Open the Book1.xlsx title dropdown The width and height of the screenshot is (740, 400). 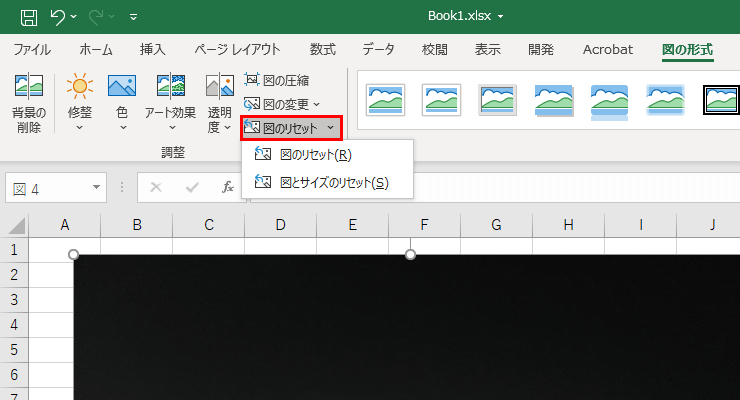[x=500, y=17]
